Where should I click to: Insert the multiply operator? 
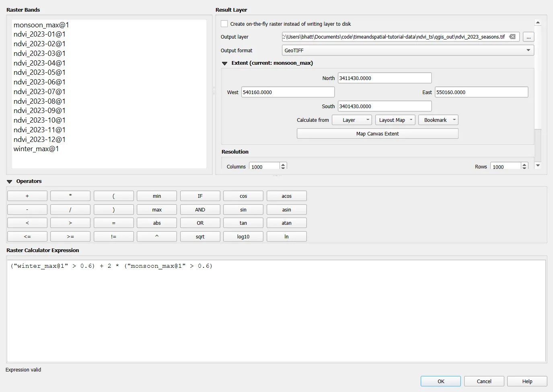[70, 196]
